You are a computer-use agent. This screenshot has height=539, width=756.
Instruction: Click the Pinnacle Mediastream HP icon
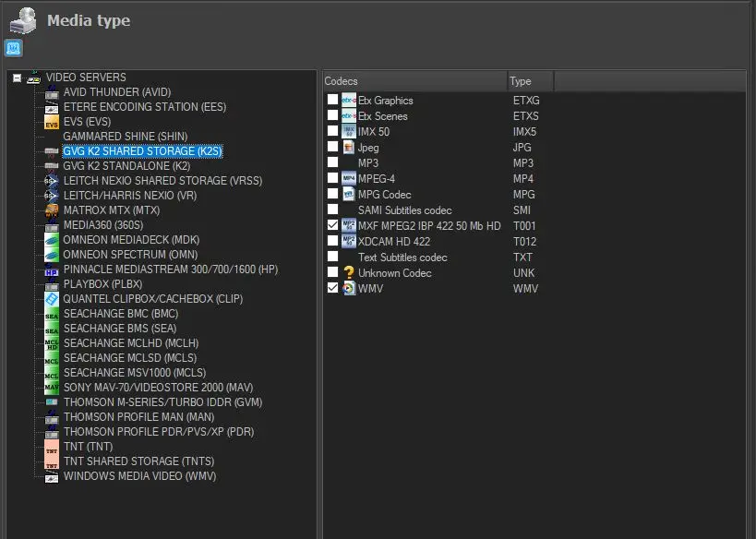(52, 269)
